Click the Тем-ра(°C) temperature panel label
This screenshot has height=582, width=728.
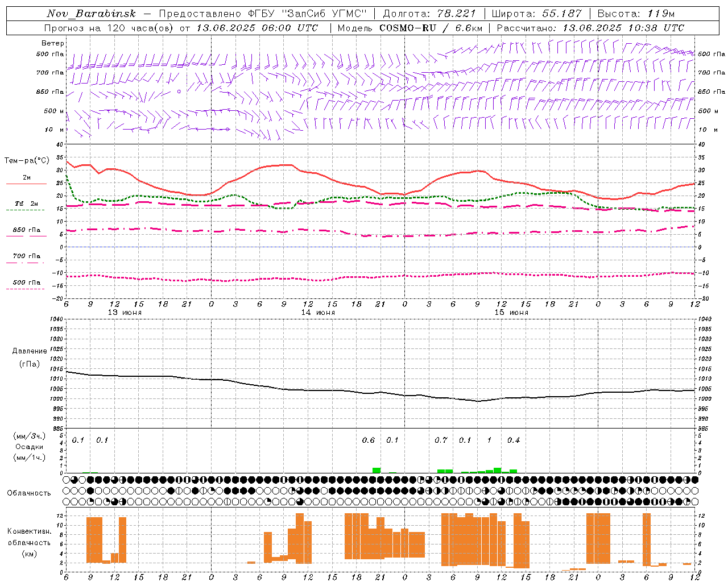click(27, 161)
